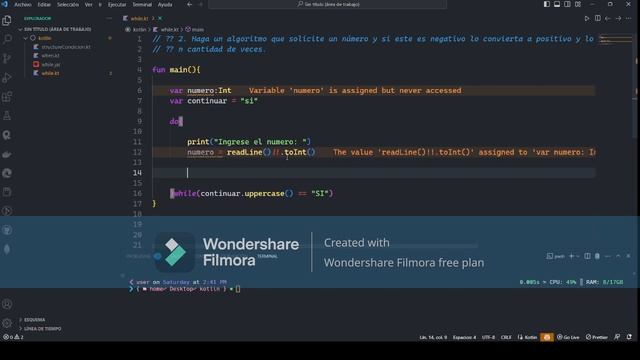Open the Ver menu
Screen dimensions: 640x360
click(x=89, y=4)
